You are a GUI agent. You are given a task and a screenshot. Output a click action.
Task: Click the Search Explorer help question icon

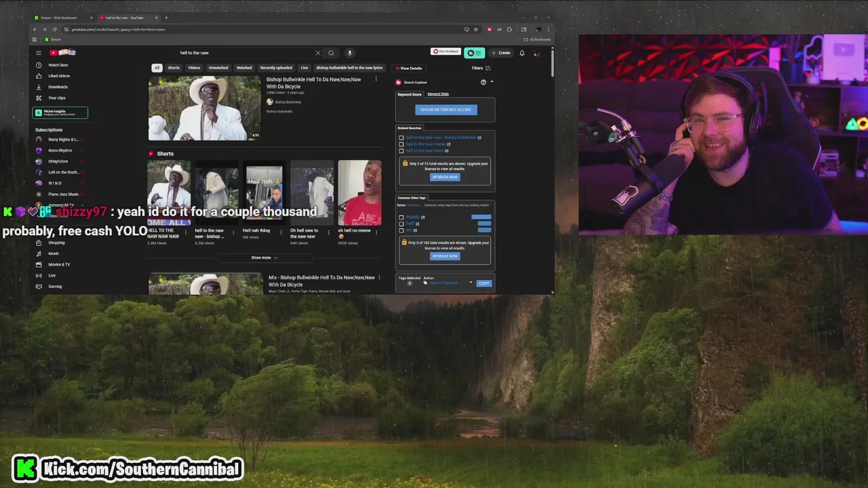pyautogui.click(x=484, y=82)
